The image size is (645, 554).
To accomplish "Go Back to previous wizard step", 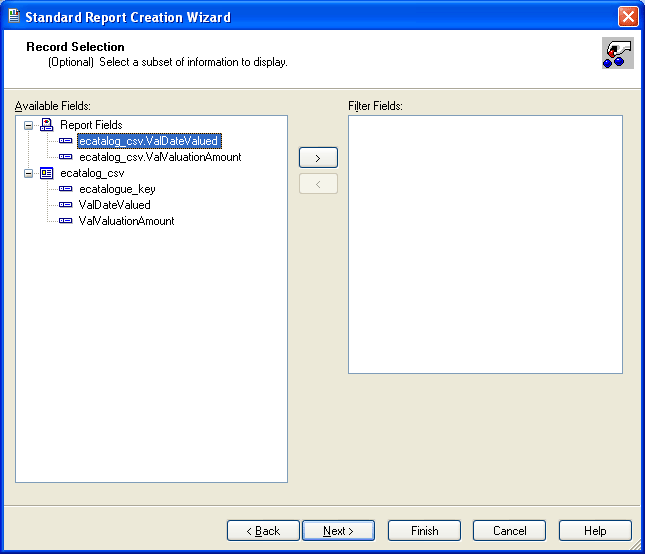I will pyautogui.click(x=263, y=531).
